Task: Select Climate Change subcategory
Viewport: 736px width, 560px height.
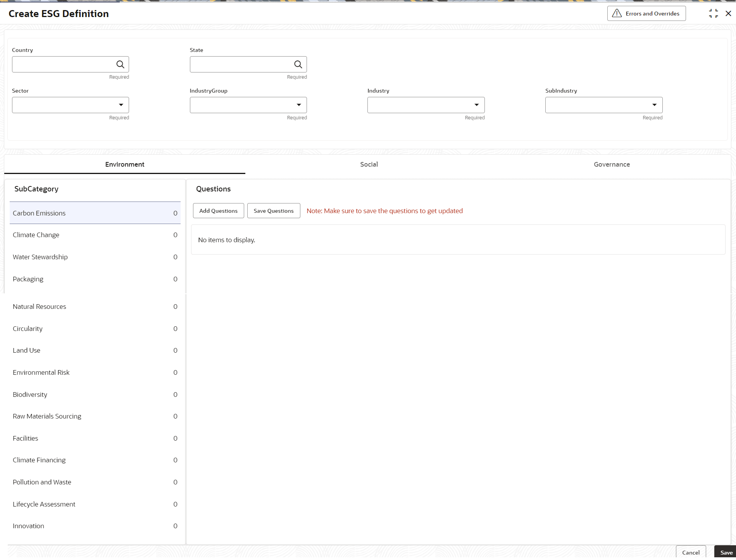Action: [x=95, y=235]
